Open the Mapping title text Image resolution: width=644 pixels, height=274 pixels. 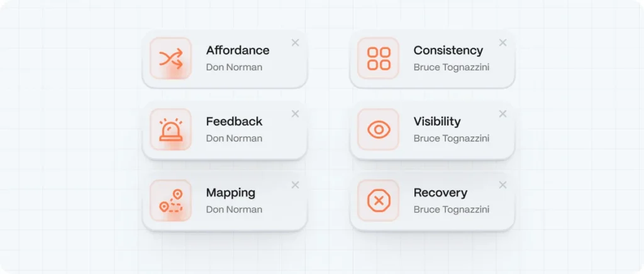(230, 192)
